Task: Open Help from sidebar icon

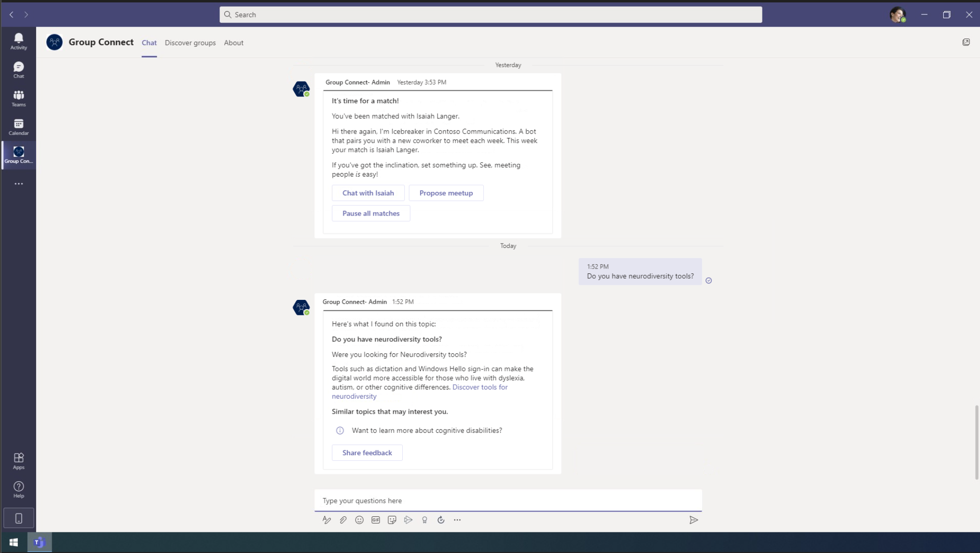Action: coord(18,489)
